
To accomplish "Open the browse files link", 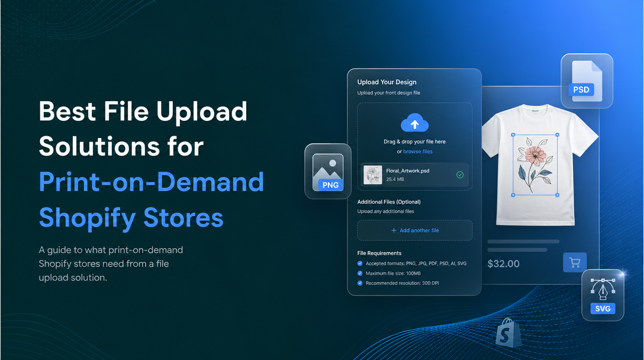I will 418,152.
